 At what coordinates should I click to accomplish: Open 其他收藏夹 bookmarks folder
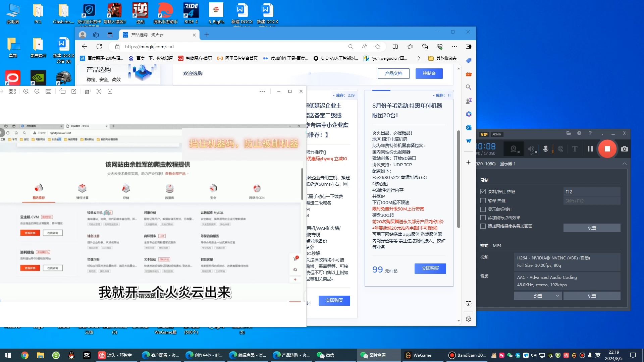tap(442, 58)
